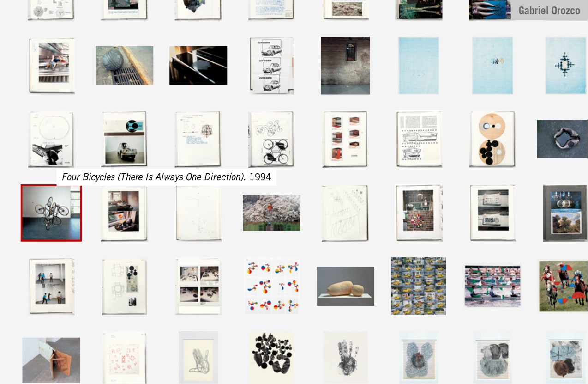The height and width of the screenshot is (384, 588).
Task: Open the two wooden discs with black dots
Action: tap(492, 139)
